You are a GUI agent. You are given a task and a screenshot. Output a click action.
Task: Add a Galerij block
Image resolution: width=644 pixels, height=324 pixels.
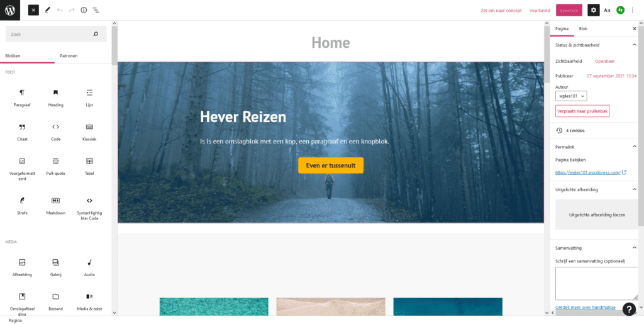click(x=55, y=262)
